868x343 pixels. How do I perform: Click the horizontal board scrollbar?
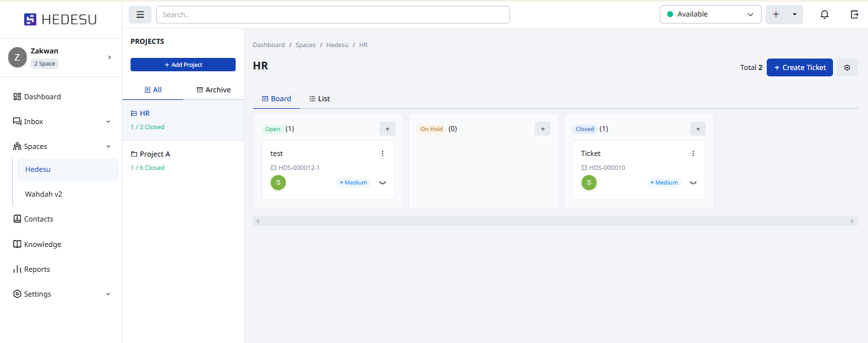tap(554, 221)
